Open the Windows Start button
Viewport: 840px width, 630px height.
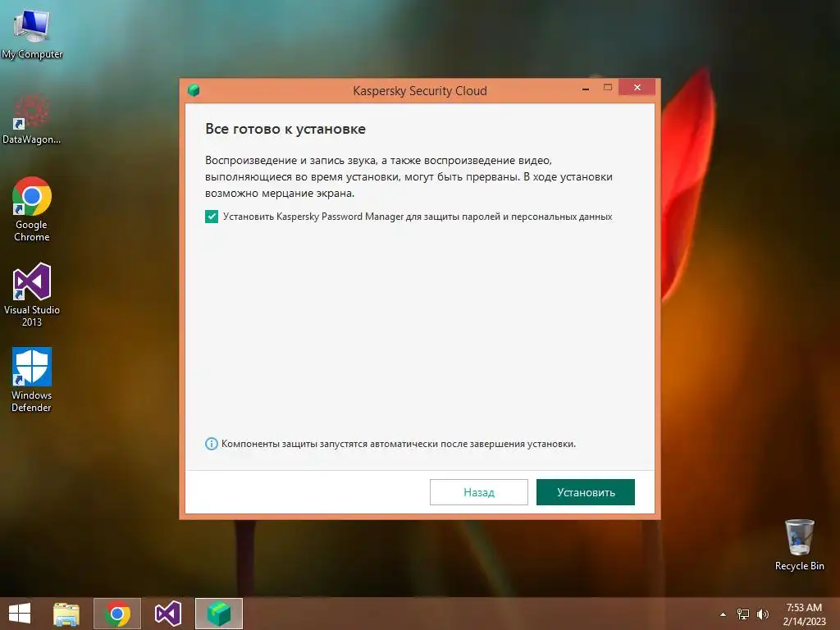20,614
